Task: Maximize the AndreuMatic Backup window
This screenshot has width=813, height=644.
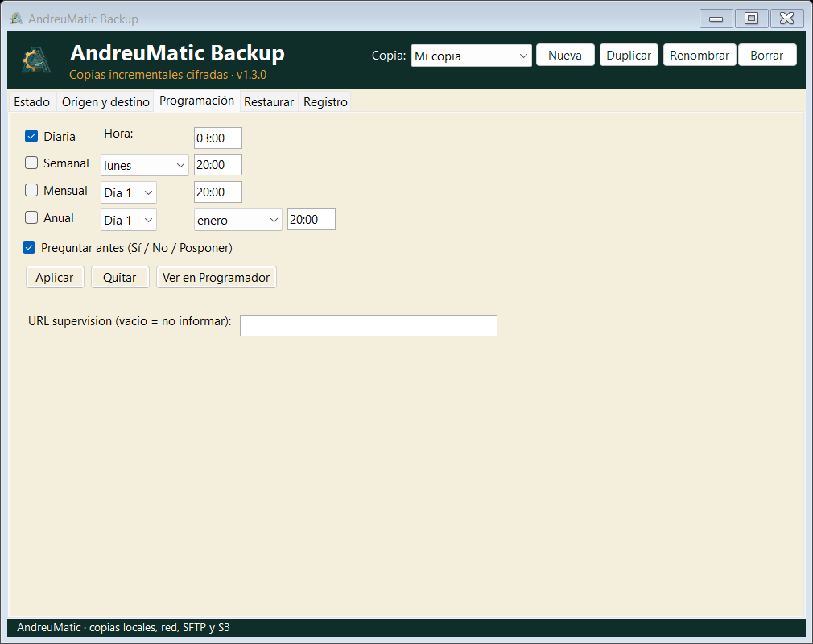Action: [x=751, y=19]
